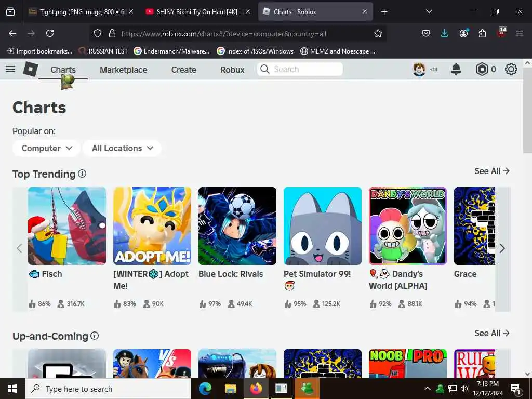Open taskbar volume speaker icon

pos(464,389)
